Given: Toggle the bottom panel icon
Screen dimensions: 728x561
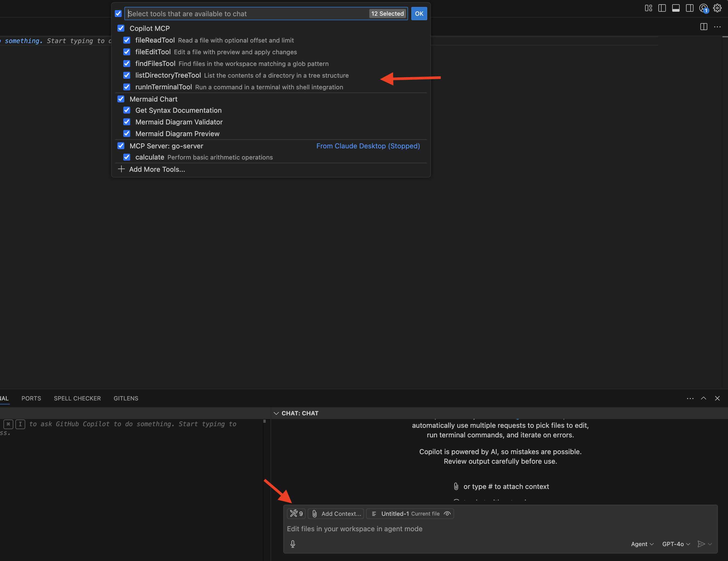Looking at the screenshot, I should 676,8.
